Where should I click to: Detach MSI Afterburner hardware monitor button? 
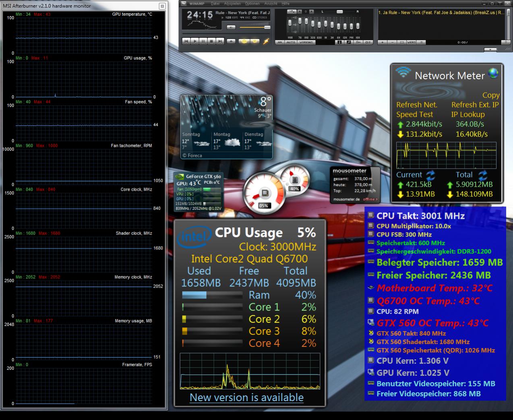click(162, 6)
